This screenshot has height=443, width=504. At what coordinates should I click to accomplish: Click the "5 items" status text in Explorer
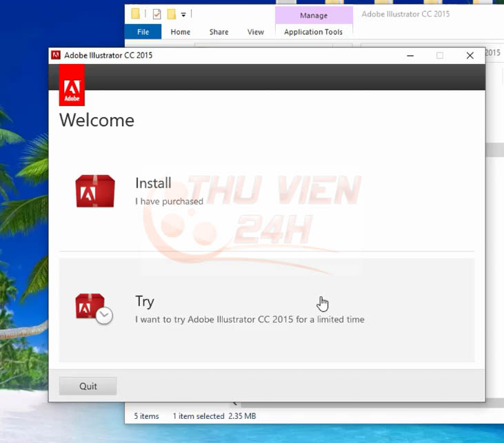(146, 416)
